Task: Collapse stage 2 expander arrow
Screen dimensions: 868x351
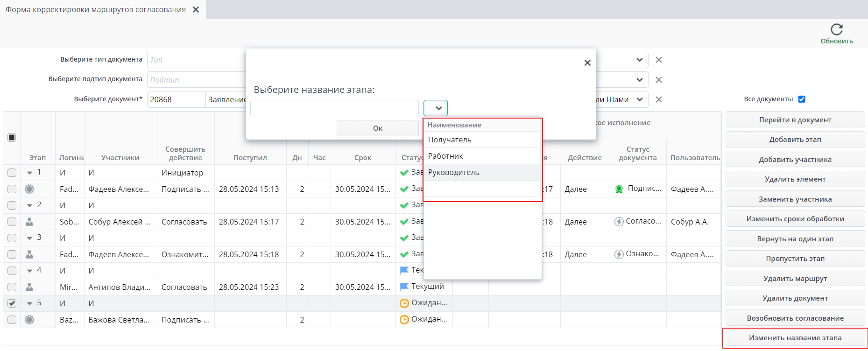Action: point(29,206)
